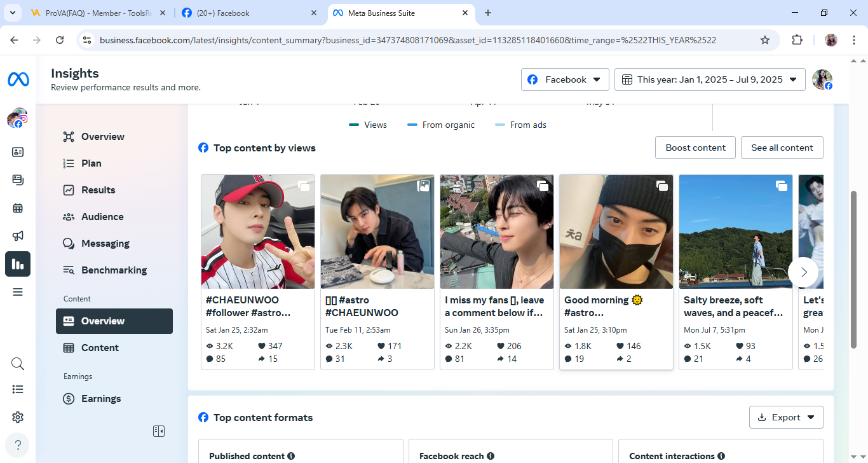The height and width of the screenshot is (463, 868).
Task: Bookmark this page with the star icon
Action: point(765,40)
